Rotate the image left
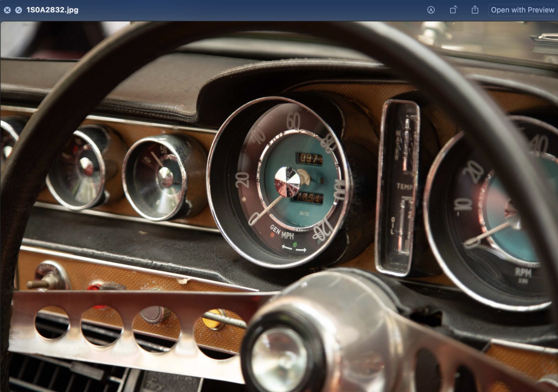Viewport: 558px width, 392px height. click(x=453, y=10)
